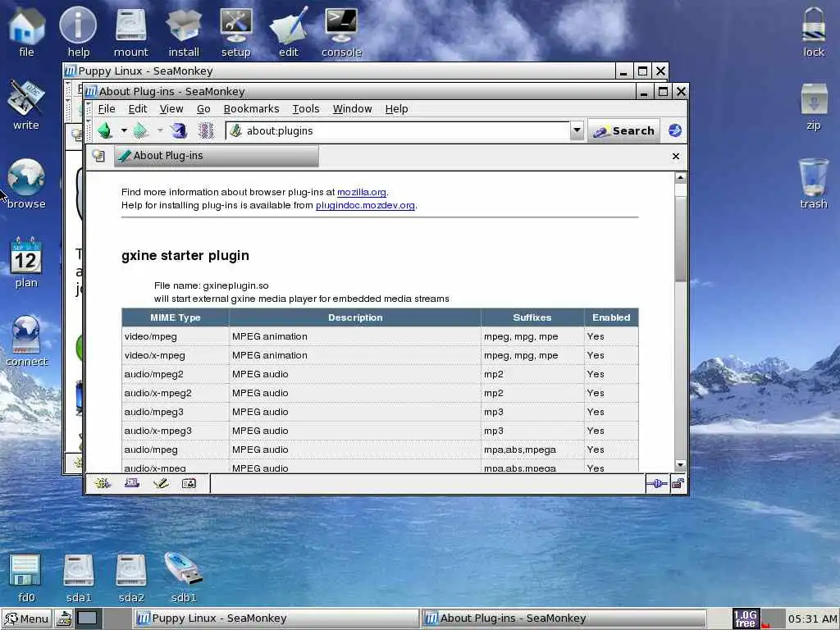Screen dimensions: 840x630
Task: Open the fd0 floppy drive icon
Action: [25, 578]
